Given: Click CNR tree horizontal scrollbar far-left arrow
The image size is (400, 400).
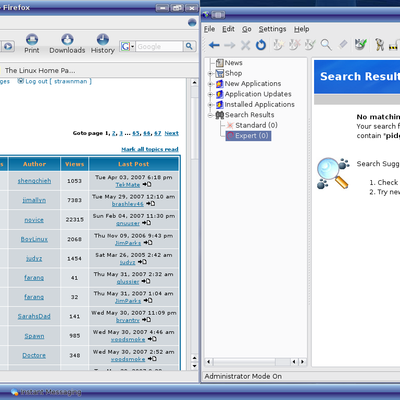Looking at the screenshot, I should 209,362.
